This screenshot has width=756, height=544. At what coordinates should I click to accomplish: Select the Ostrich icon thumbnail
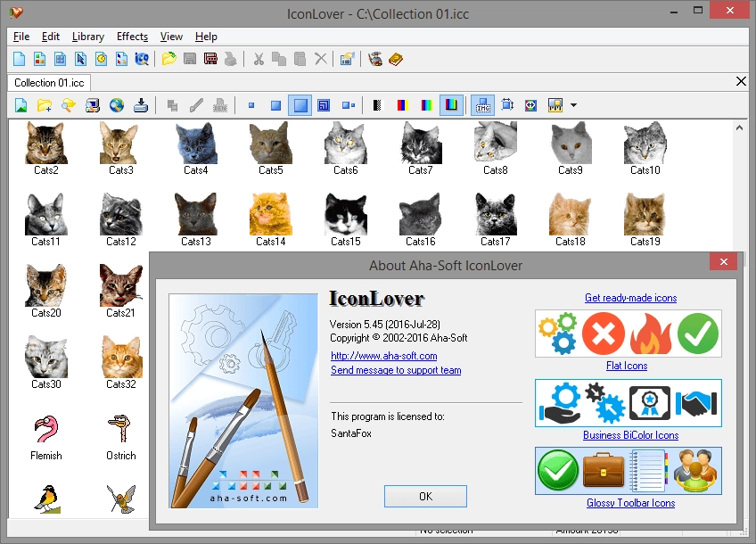point(121,437)
